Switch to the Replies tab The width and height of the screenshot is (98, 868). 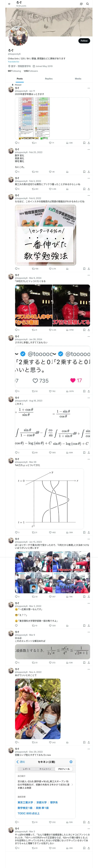point(49,79)
